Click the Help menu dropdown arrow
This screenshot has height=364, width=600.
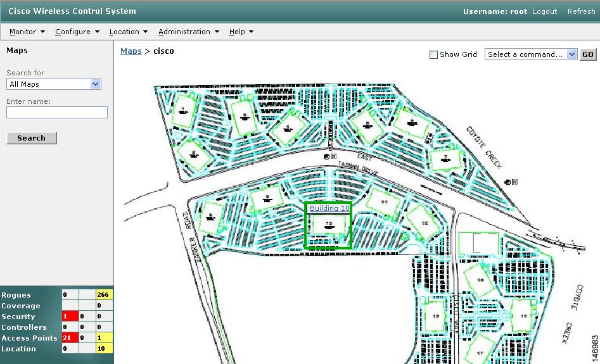(251, 32)
